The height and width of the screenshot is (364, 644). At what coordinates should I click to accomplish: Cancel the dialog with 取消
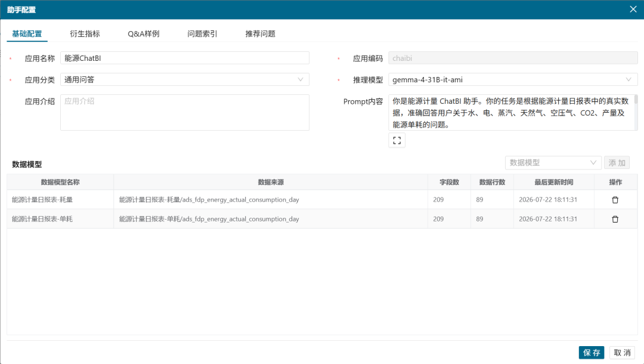[x=622, y=353]
